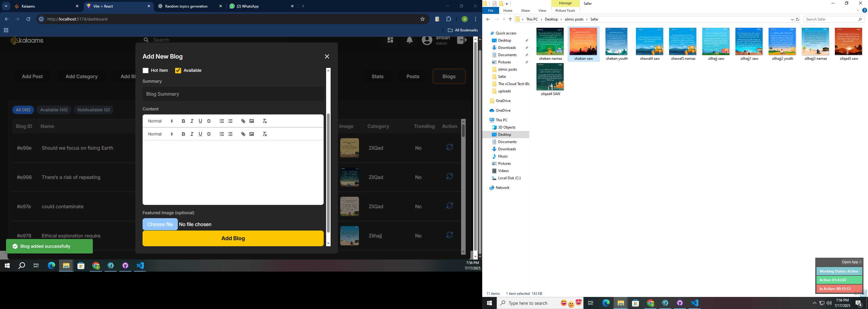Click strikethrough icon in lower editor toolbar

click(209, 134)
